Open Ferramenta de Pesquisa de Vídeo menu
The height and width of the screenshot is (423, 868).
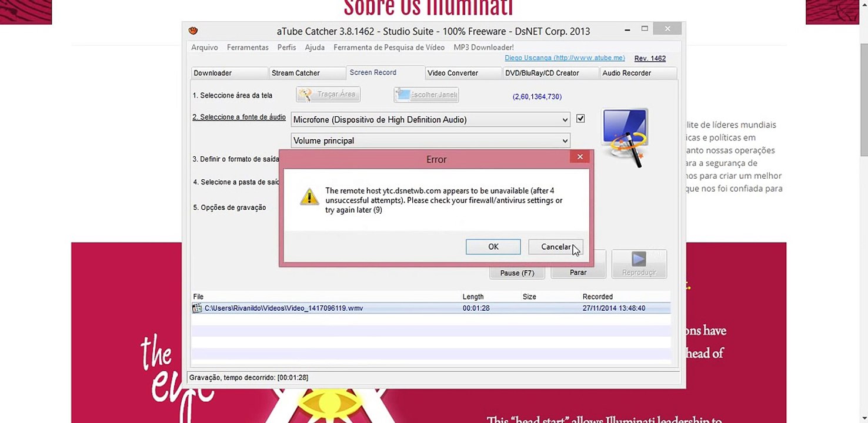[389, 48]
